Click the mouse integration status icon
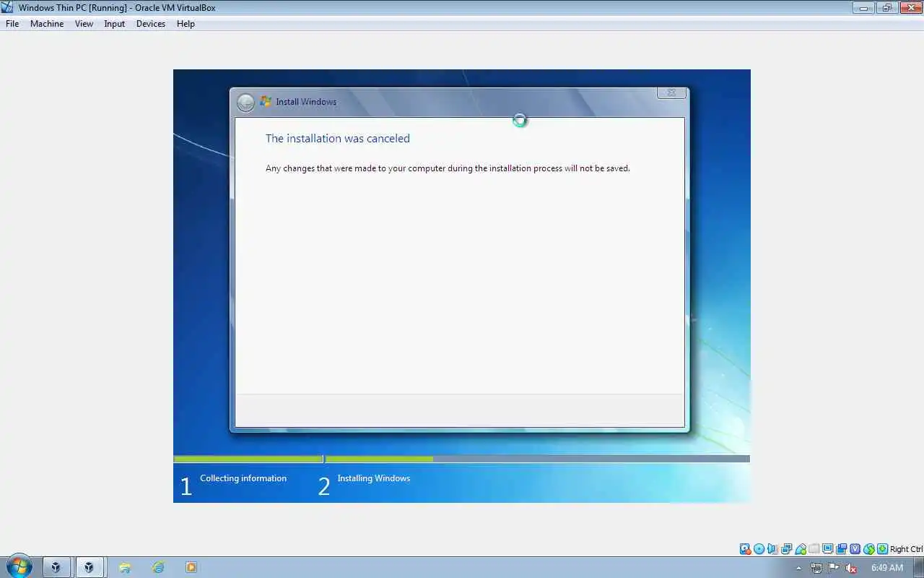Viewport: 924px width, 578px height. coord(869,549)
